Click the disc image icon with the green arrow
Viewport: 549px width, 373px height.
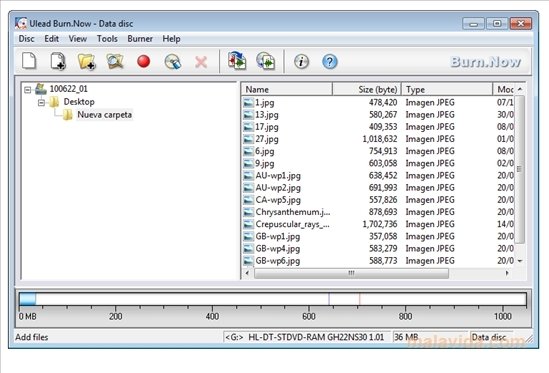(x=265, y=61)
